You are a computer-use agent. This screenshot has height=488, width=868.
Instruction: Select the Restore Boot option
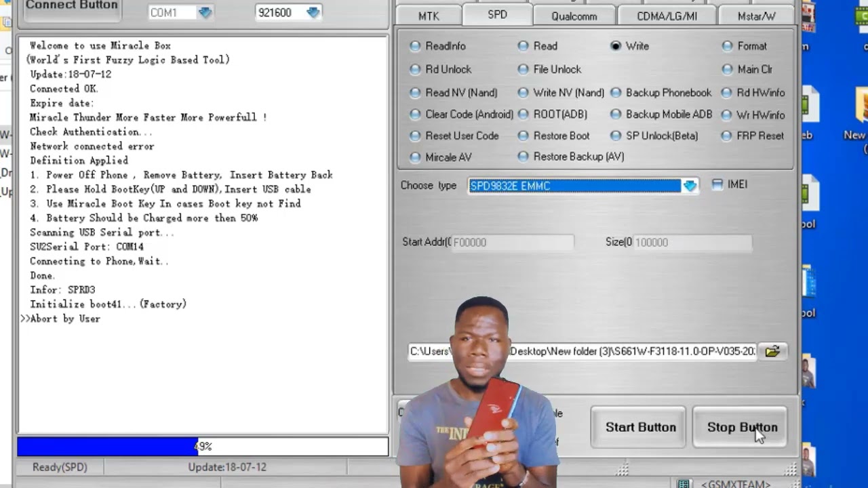(553, 136)
